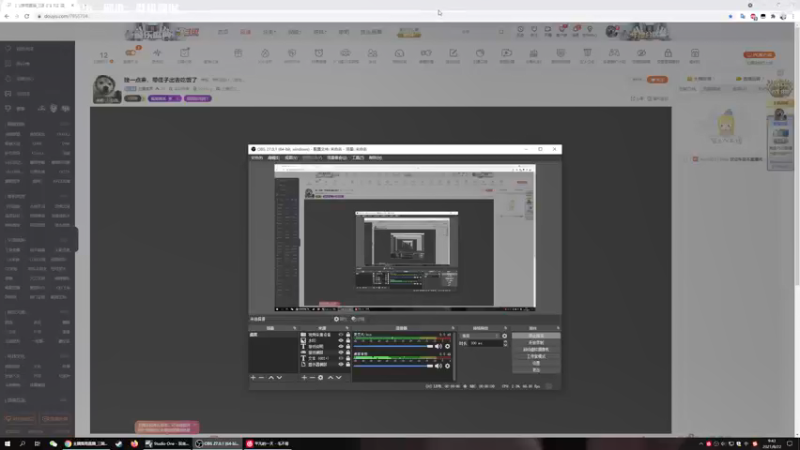Screen dimensions: 800x450
Task: Click start recording button in OBS Controls
Action: coord(536,342)
